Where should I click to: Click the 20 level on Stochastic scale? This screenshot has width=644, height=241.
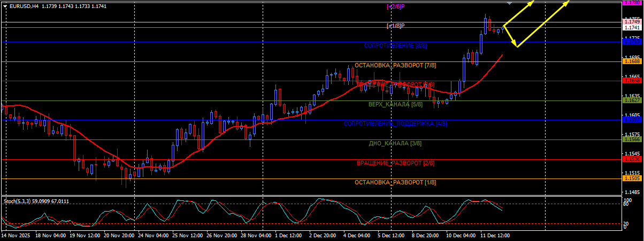coord(627,223)
